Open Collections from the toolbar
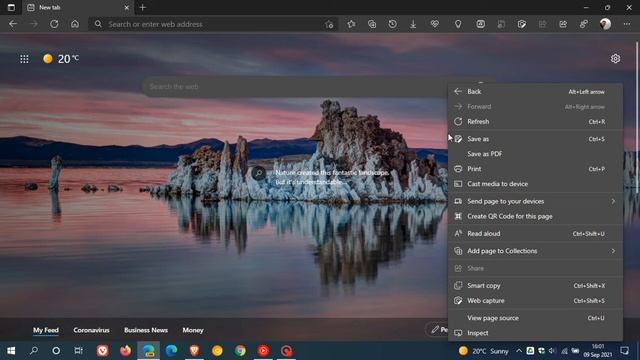Image resolution: width=640 pixels, height=360 pixels. [372, 24]
